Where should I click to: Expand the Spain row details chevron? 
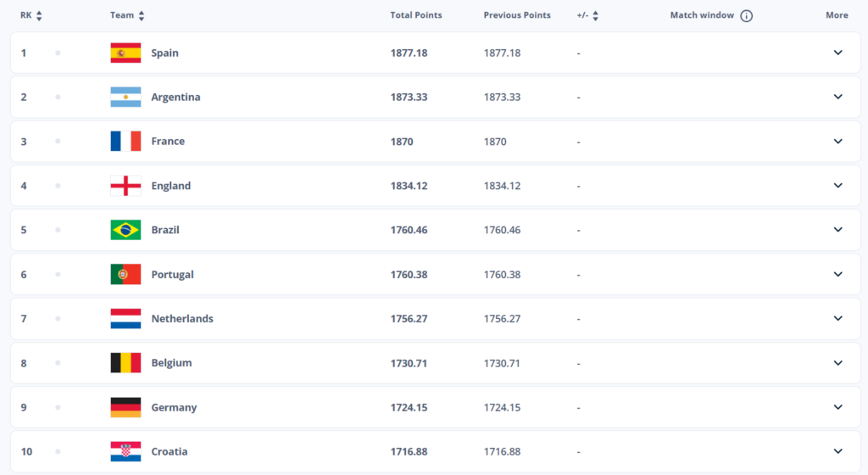click(x=837, y=53)
